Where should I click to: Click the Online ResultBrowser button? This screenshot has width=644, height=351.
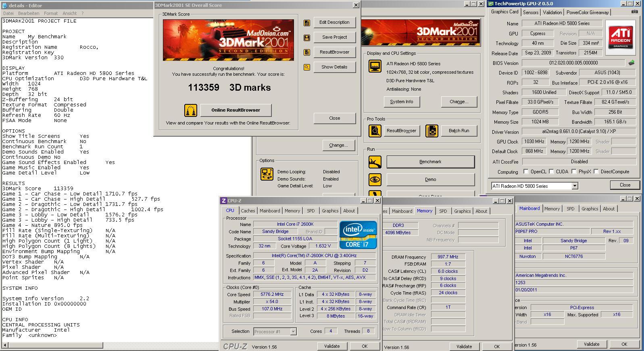click(236, 110)
